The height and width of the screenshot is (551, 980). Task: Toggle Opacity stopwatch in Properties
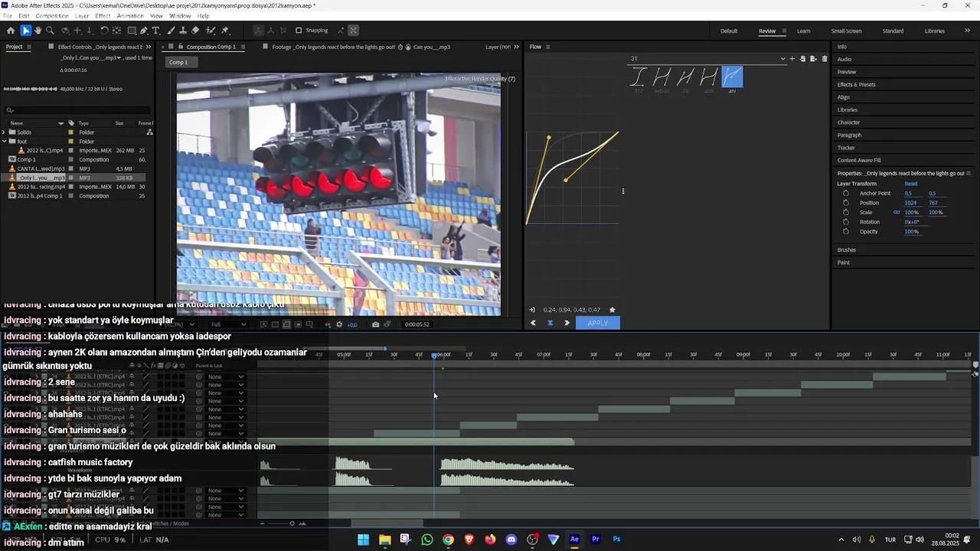pyautogui.click(x=846, y=231)
